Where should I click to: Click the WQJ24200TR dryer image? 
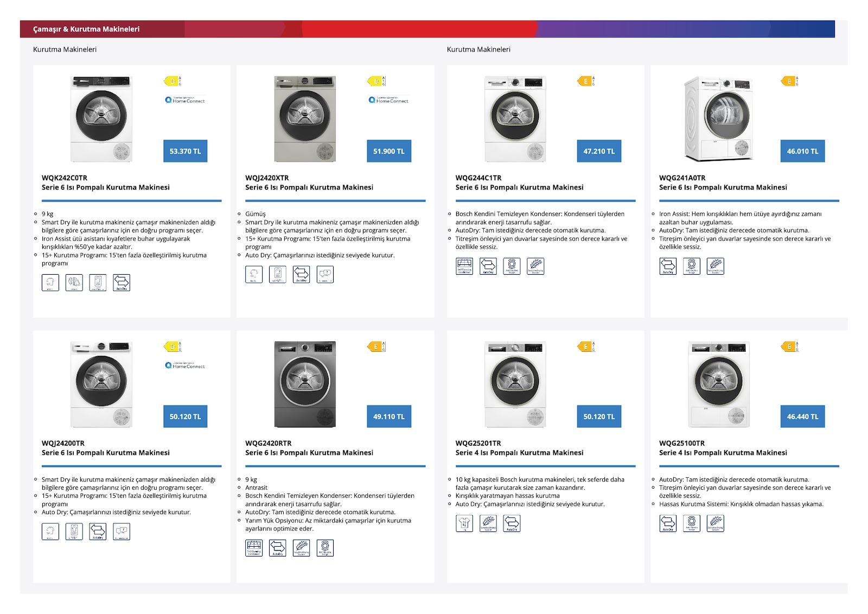pos(101,384)
